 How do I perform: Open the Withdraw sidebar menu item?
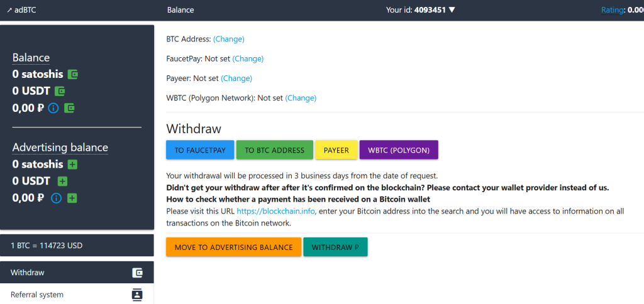coord(77,273)
